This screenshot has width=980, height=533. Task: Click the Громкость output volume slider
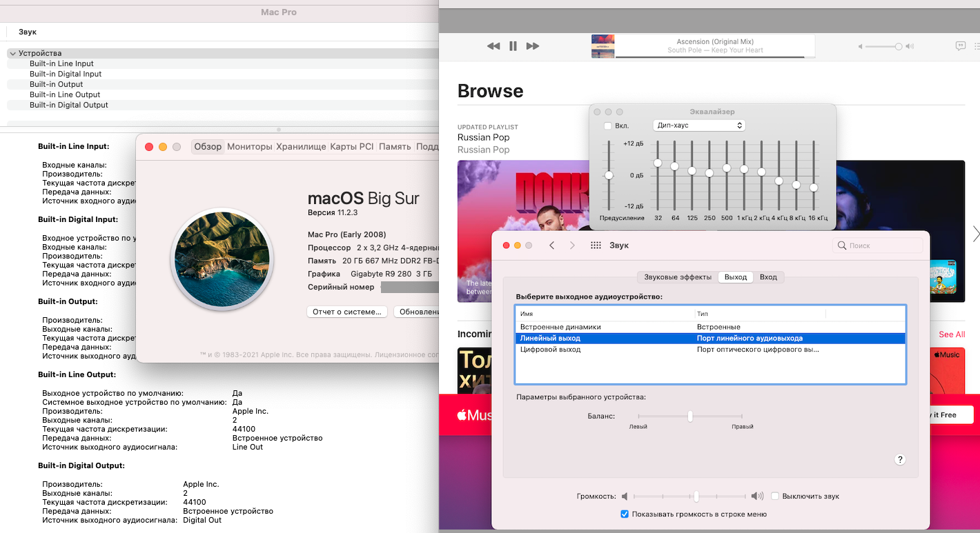689,496
